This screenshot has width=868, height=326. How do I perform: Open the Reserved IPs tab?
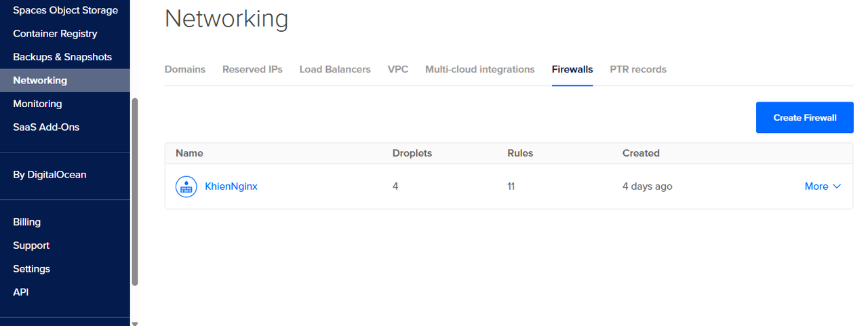(252, 69)
